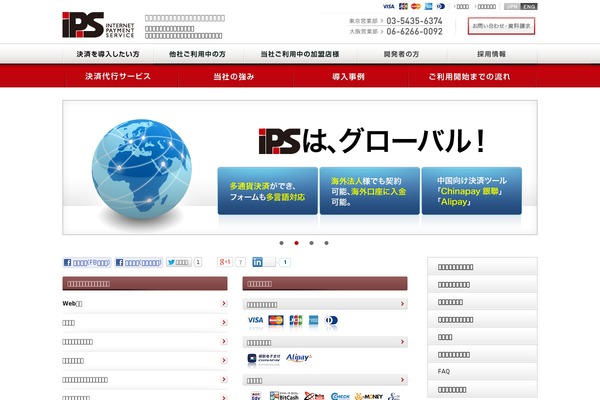
Task: Click the MasterCard icon in the header
Action: coord(416,6)
